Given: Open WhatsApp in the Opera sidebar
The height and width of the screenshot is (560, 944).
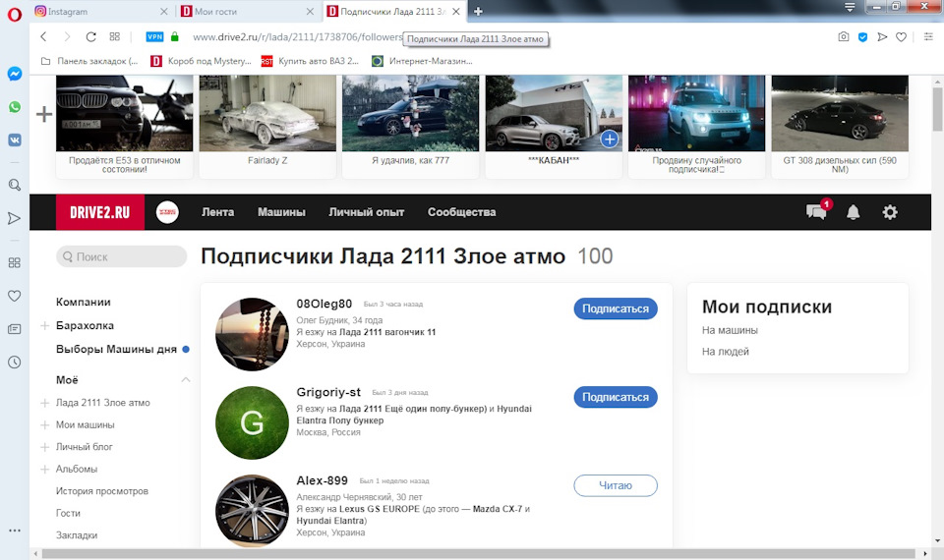Looking at the screenshot, I should tap(15, 107).
